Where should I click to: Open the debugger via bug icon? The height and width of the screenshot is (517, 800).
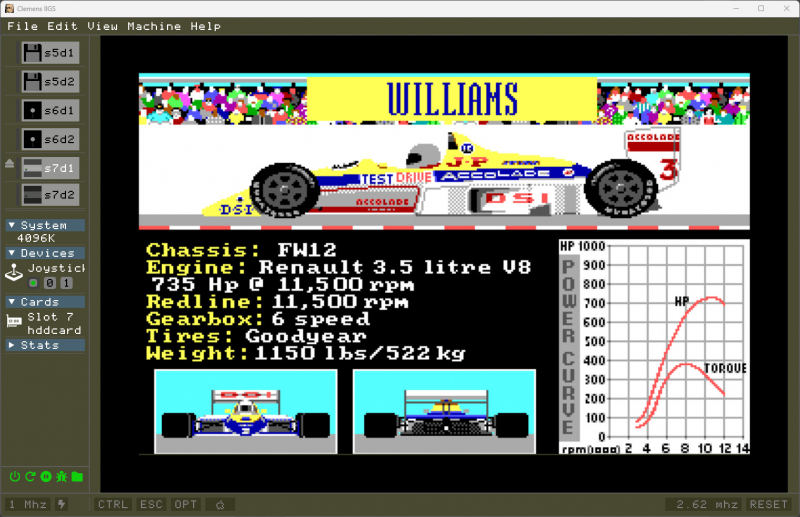coord(60,476)
